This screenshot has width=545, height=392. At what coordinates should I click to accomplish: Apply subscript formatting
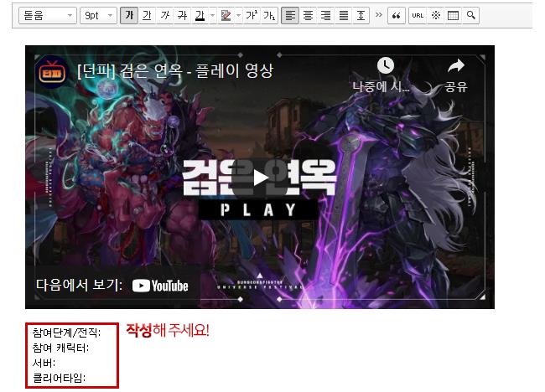click(269, 16)
